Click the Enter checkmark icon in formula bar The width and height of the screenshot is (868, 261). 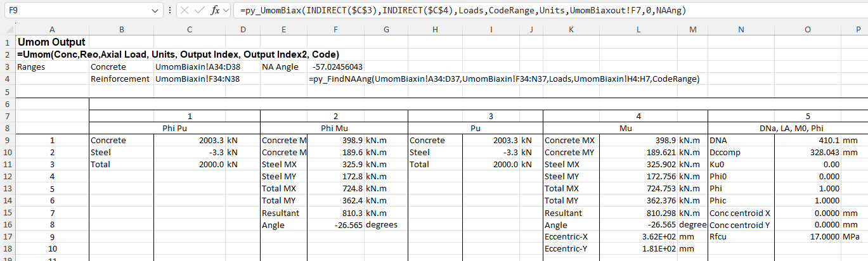[200, 10]
